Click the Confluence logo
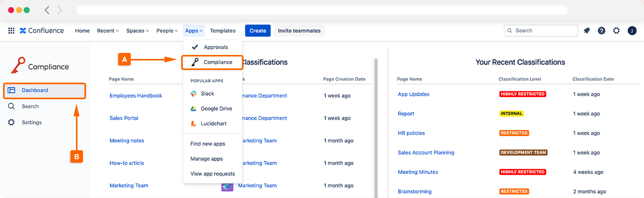This screenshot has height=198, width=644. click(42, 31)
